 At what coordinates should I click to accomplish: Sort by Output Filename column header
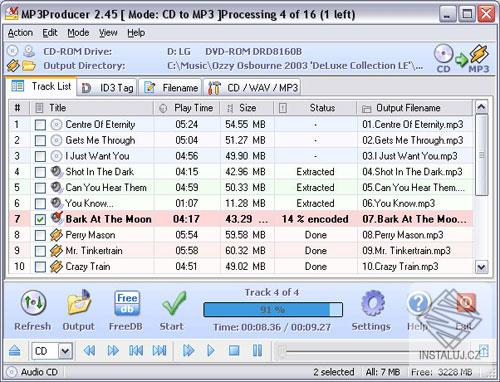(x=415, y=108)
